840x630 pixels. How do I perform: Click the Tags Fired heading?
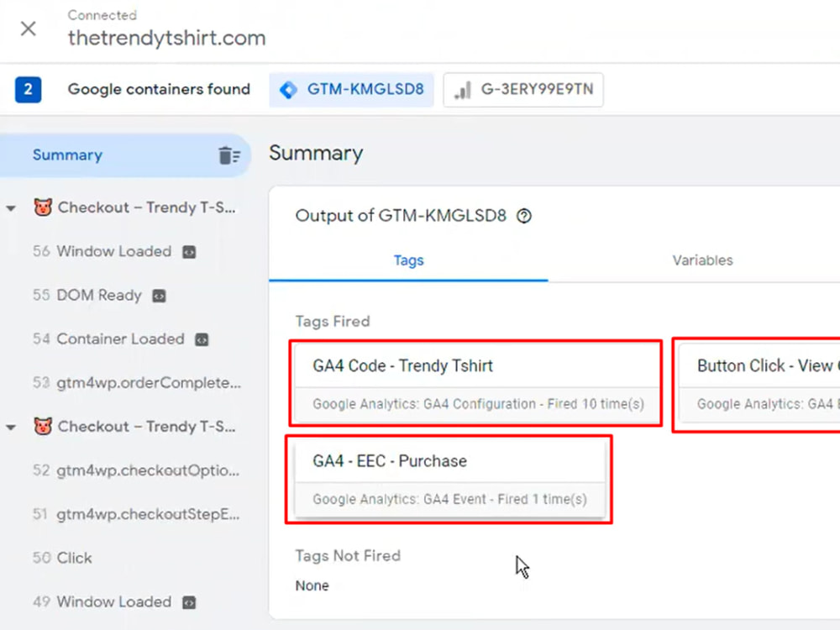tap(333, 322)
